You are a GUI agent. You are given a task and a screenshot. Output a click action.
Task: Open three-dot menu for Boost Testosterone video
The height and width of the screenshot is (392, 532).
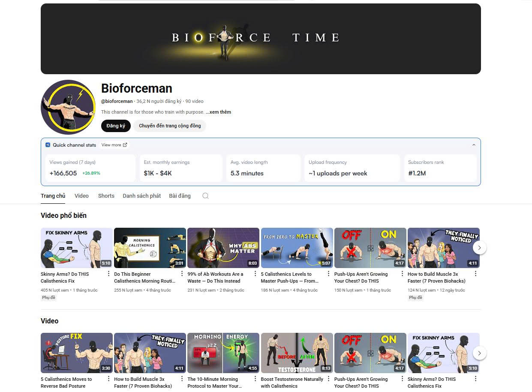329,379
